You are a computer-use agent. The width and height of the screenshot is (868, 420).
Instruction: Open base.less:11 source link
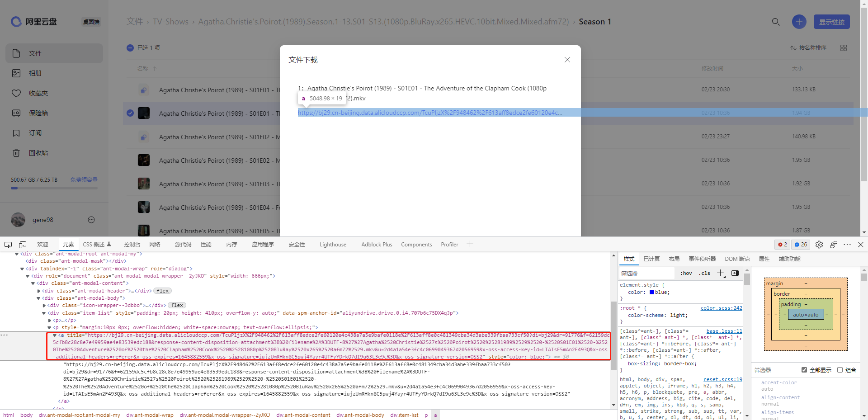(724, 331)
